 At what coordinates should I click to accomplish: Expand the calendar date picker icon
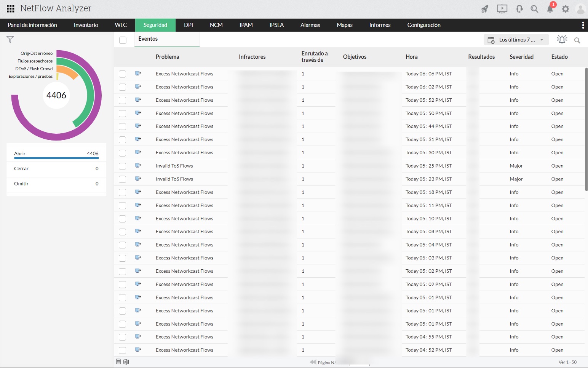[491, 39]
